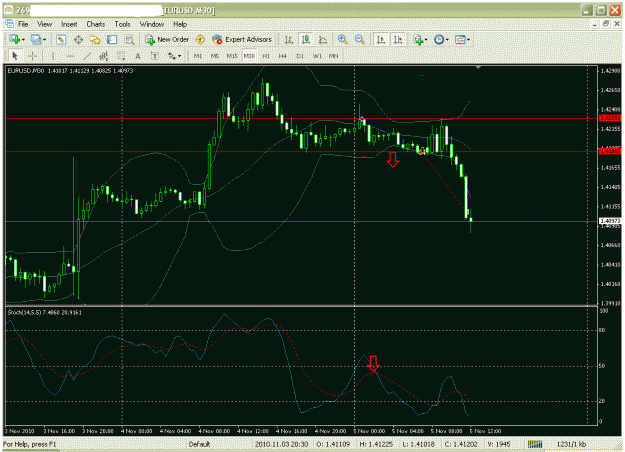Open the File menu
This screenshot has height=452, width=625.
pos(23,24)
